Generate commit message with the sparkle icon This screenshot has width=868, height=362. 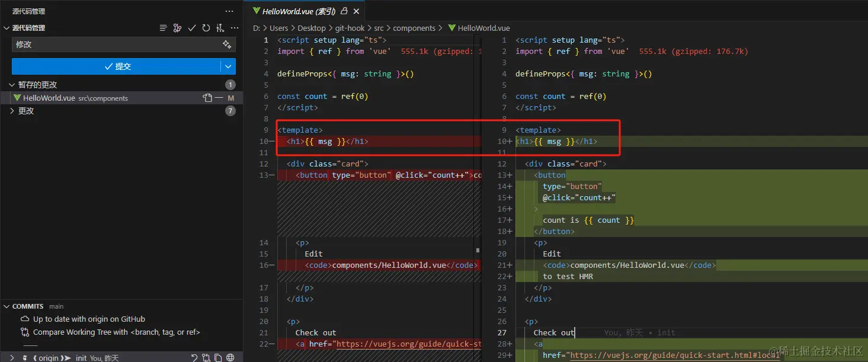[227, 44]
